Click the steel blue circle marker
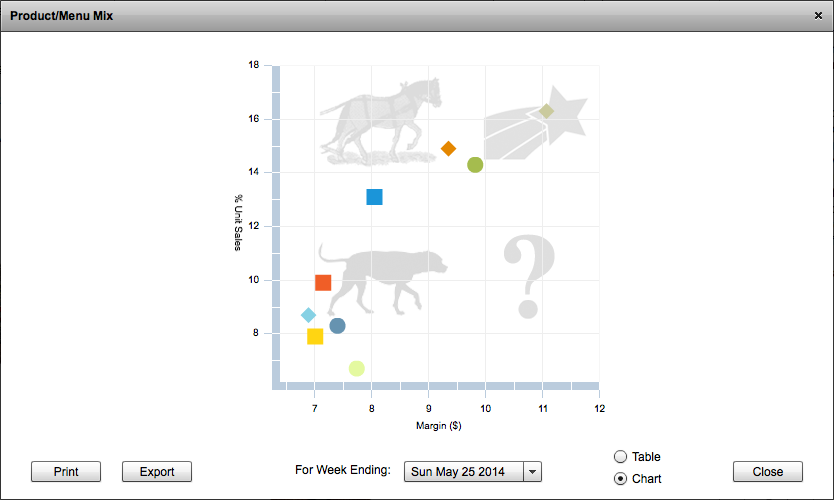This screenshot has width=834, height=500. point(337,326)
